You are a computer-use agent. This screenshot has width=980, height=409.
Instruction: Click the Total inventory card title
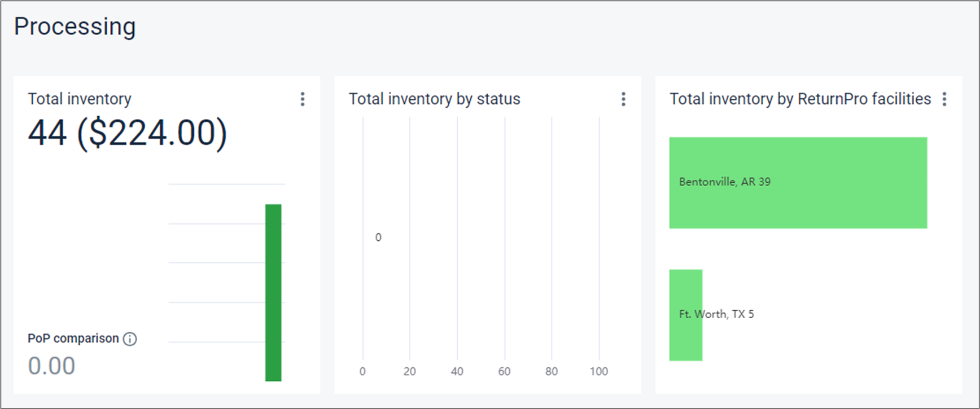coord(80,99)
